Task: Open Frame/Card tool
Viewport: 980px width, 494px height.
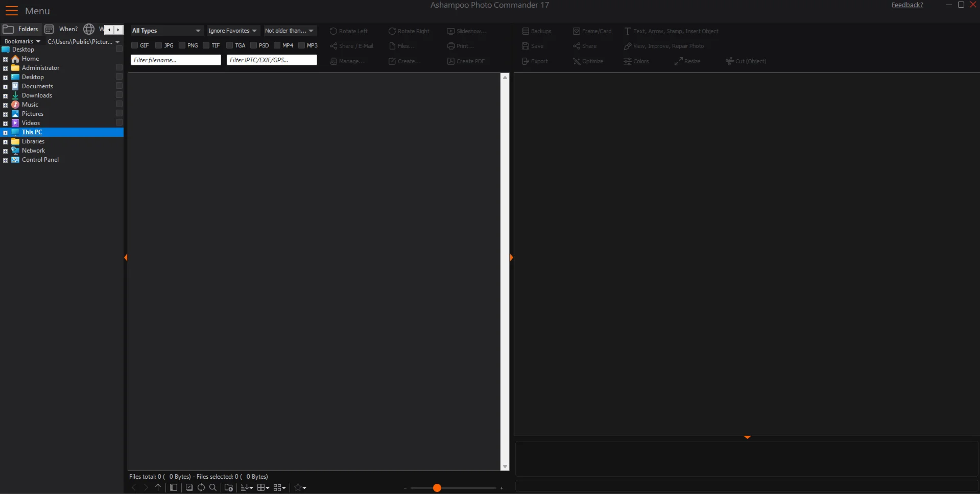Action: coord(592,31)
